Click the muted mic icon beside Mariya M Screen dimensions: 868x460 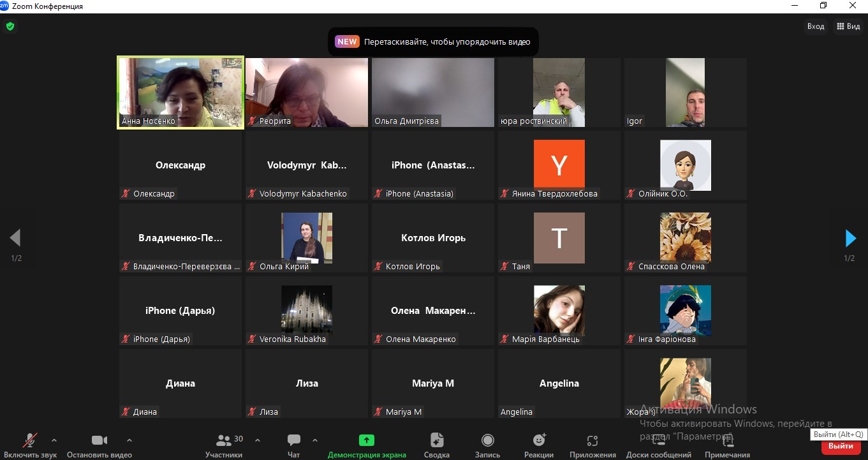(x=379, y=412)
